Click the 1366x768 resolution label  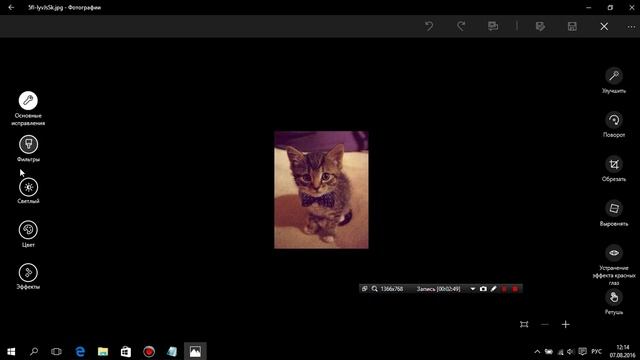tap(392, 289)
